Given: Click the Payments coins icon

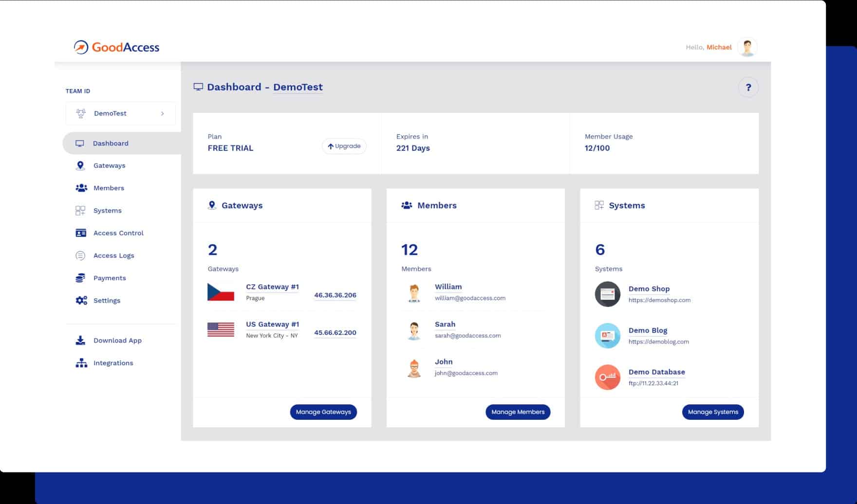Looking at the screenshot, I should pyautogui.click(x=80, y=278).
